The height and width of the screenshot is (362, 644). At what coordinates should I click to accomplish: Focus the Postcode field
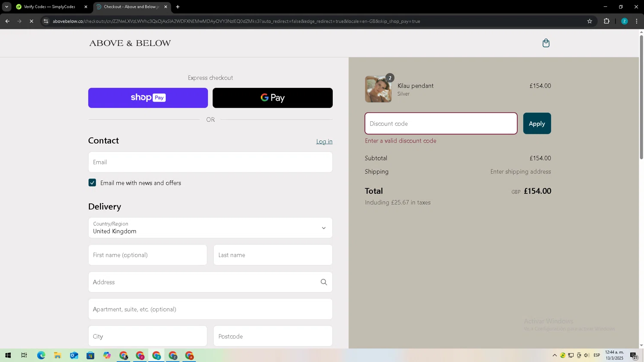[x=273, y=336]
